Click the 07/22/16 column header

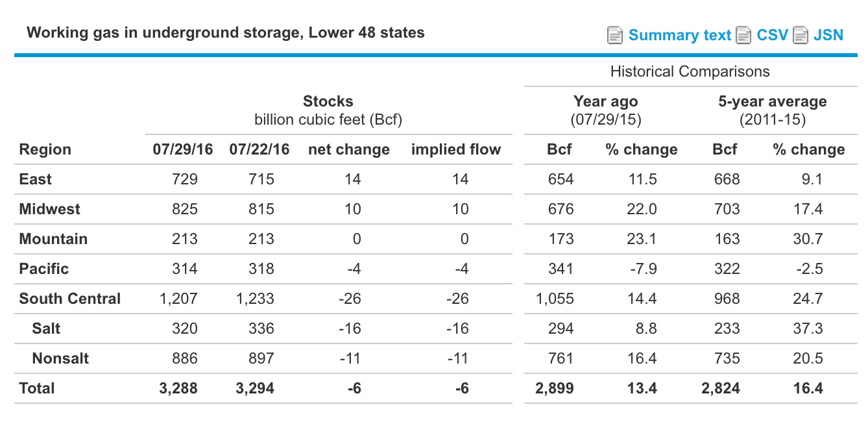[260, 149]
